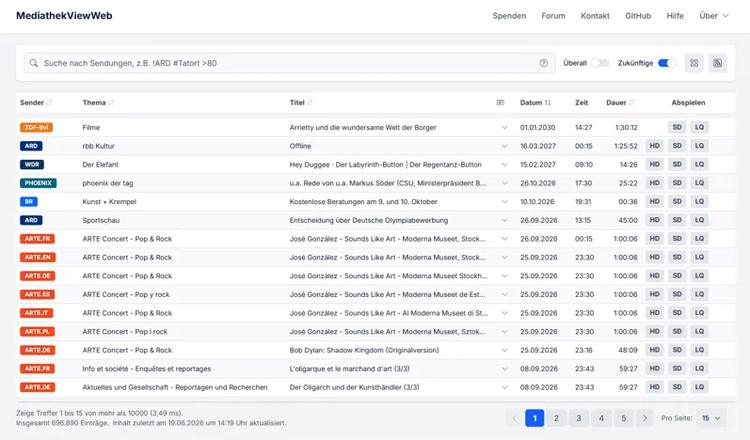Image resolution: width=750 pixels, height=440 pixels.
Task: Click the ARTE.EN sender badge
Action: (38, 257)
